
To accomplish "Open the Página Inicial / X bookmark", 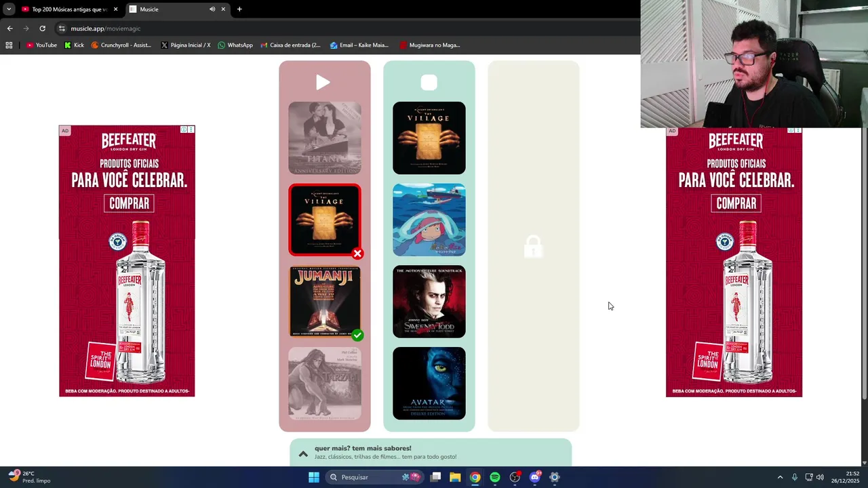I will click(185, 45).
